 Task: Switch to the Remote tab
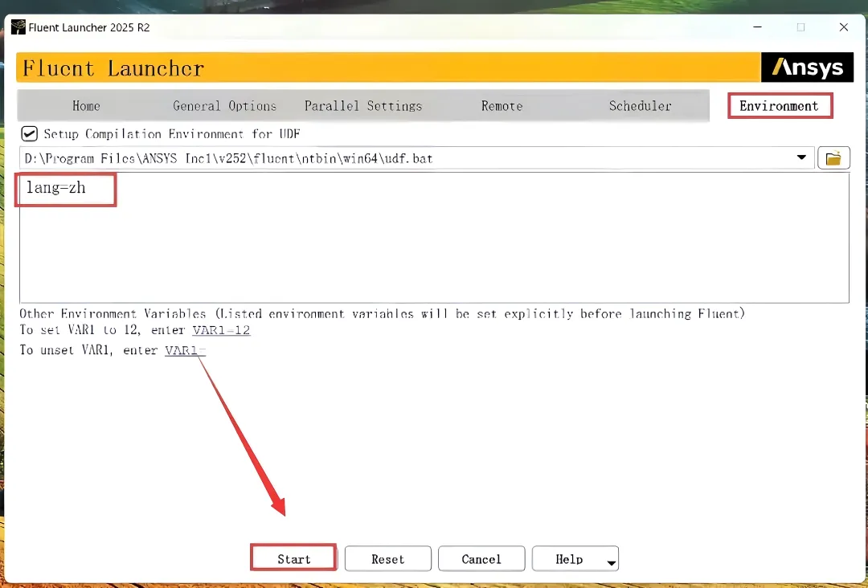[x=502, y=106]
